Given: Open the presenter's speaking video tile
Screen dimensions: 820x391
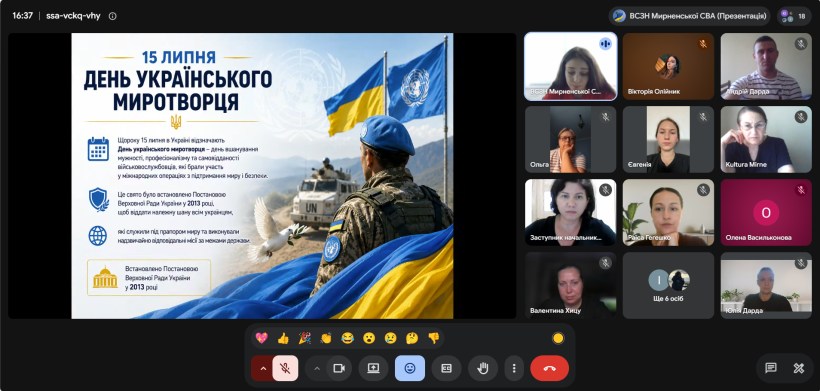Looking at the screenshot, I should 571,66.
